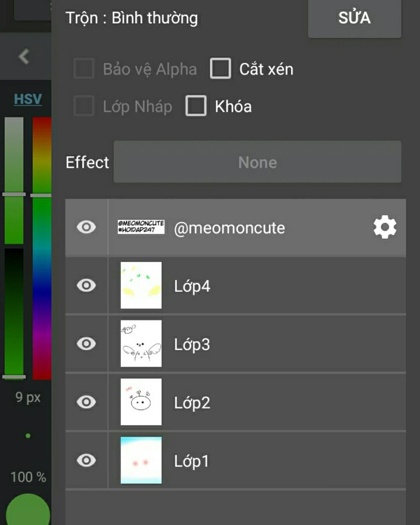Switch to the HSV color mode tab

[x=28, y=99]
